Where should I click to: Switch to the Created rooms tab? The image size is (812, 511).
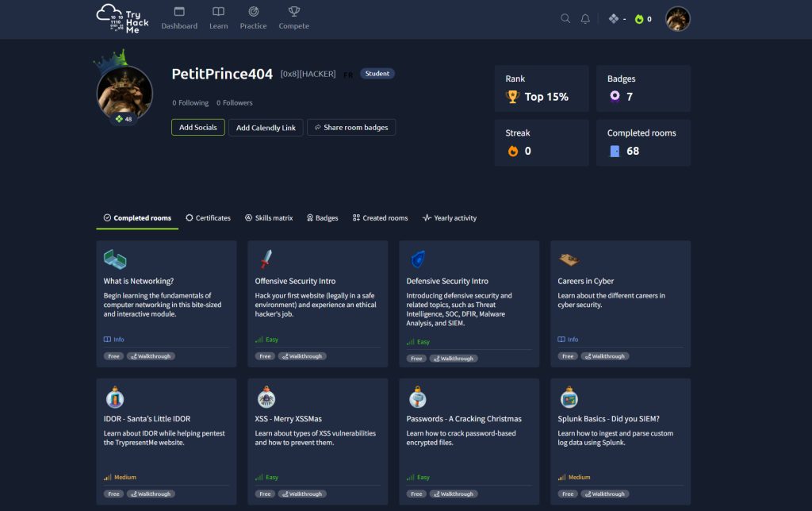point(380,218)
